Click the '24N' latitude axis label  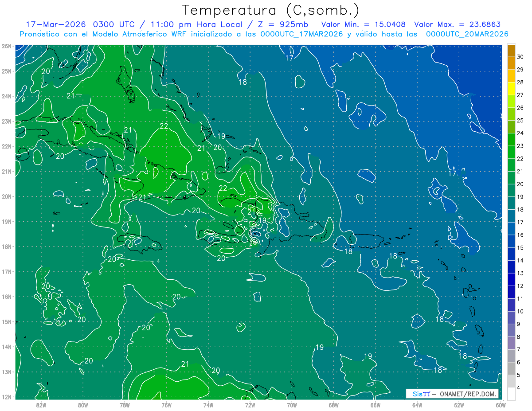tap(6, 96)
